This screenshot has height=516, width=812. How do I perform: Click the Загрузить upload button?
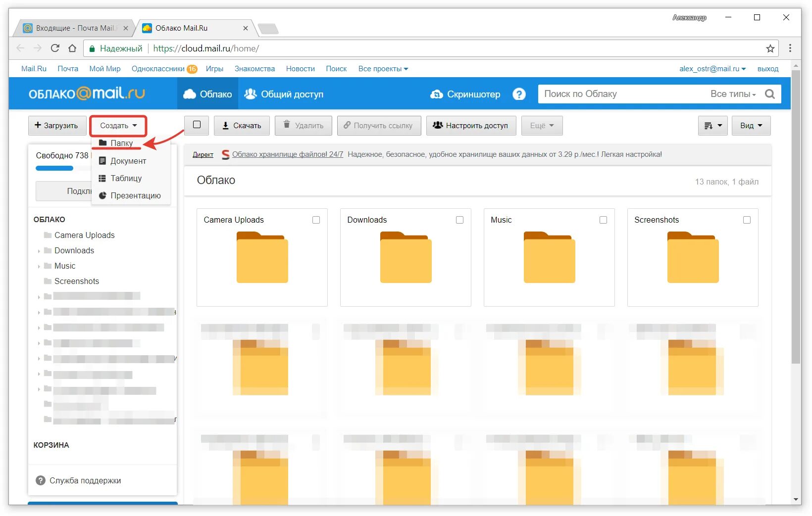click(57, 126)
